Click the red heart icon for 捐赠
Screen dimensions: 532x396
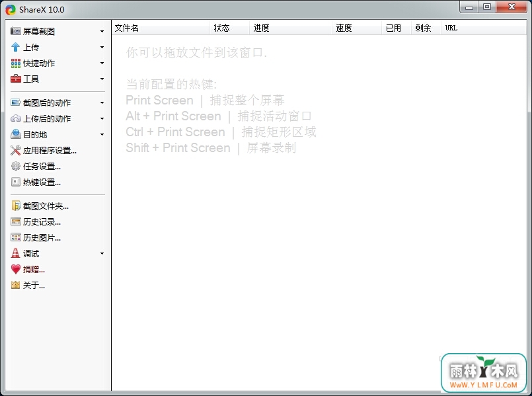16,269
